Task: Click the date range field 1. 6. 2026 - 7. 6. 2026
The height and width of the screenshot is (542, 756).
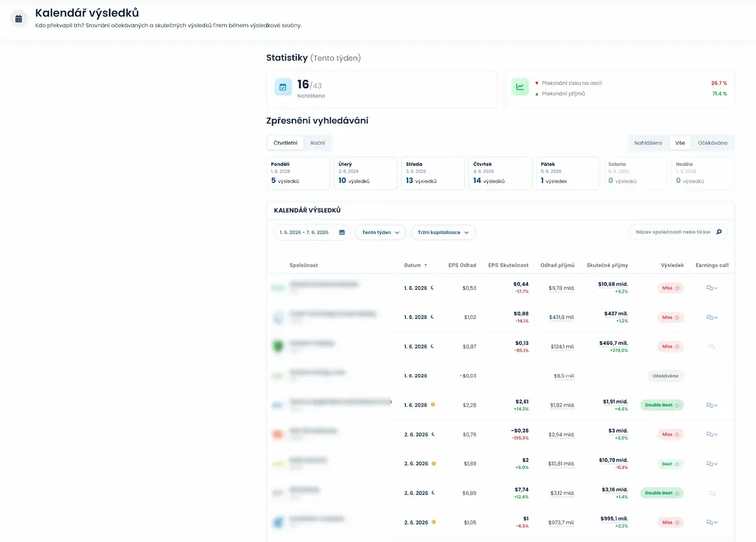Action: [x=312, y=233]
